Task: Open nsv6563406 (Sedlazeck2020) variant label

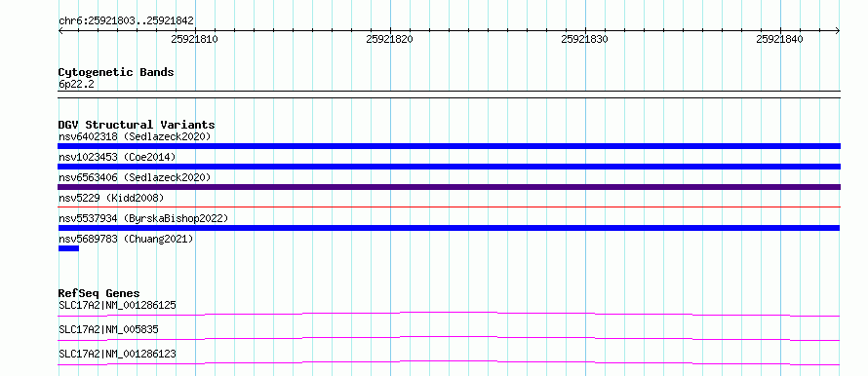Action: [135, 177]
